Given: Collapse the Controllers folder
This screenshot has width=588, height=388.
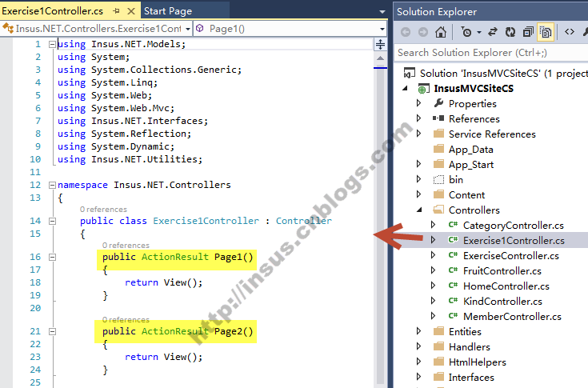Looking at the screenshot, I should coord(419,210).
